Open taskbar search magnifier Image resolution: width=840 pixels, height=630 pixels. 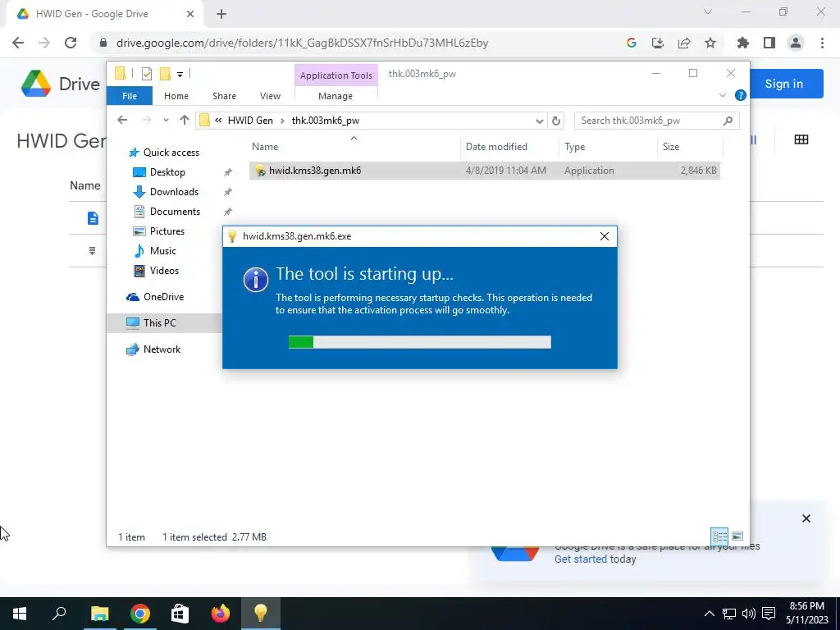[x=59, y=614]
